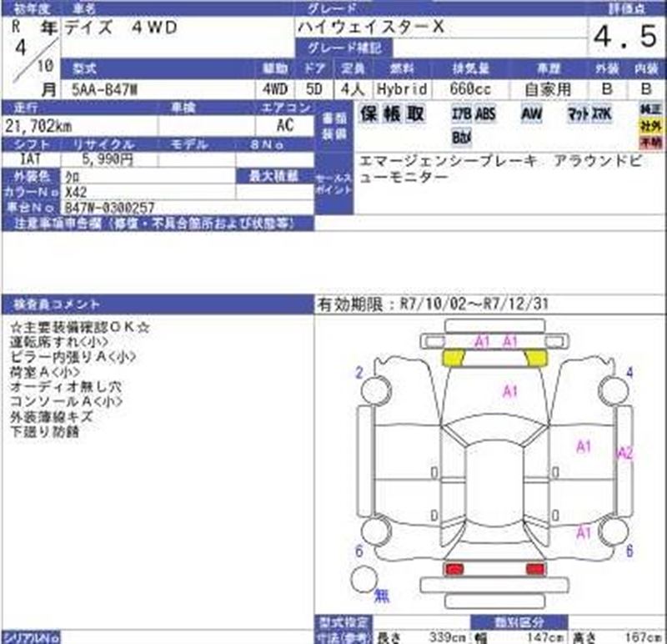
Task: Click the height value 167cm
Action: coord(642,637)
